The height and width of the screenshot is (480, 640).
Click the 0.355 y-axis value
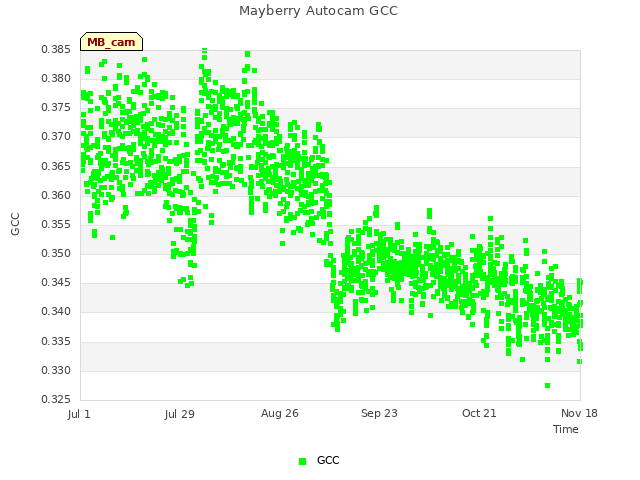point(56,224)
